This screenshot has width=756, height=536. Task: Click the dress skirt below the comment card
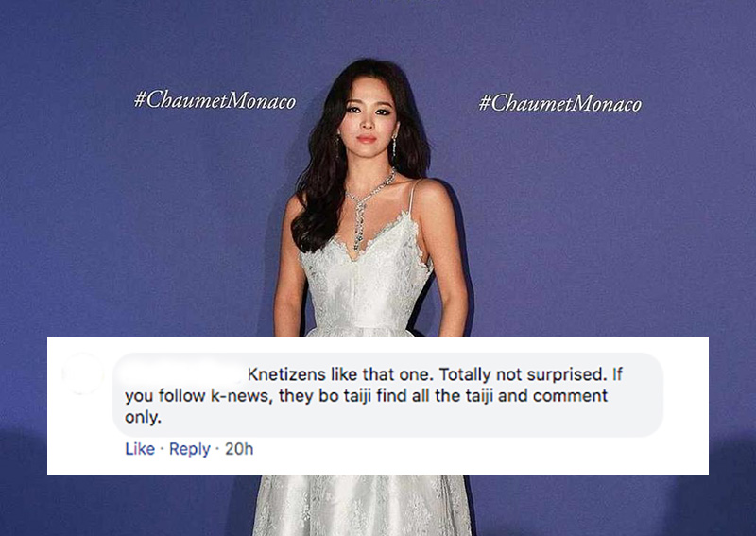(362, 505)
